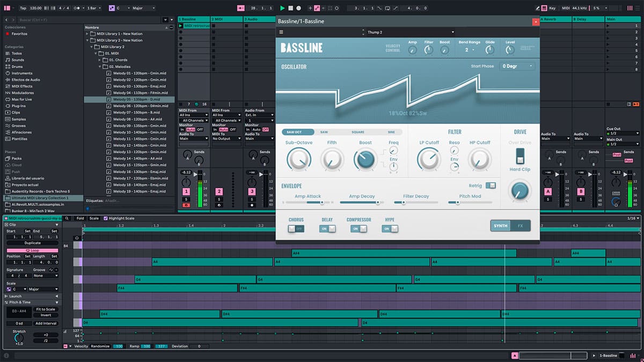Screen dimensions: 644x362
Task: Click the Invert button
Action: click(46, 315)
